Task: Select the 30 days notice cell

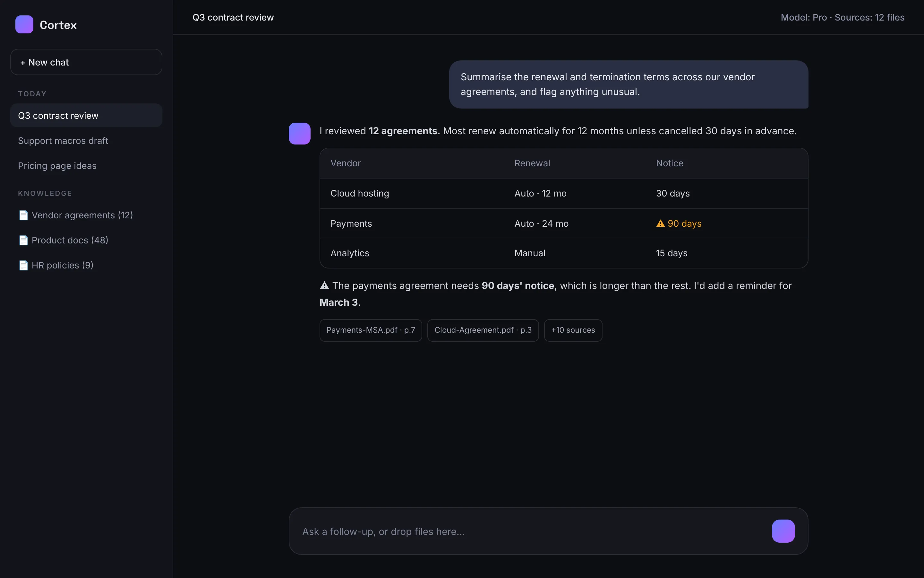Action: pyautogui.click(x=673, y=193)
